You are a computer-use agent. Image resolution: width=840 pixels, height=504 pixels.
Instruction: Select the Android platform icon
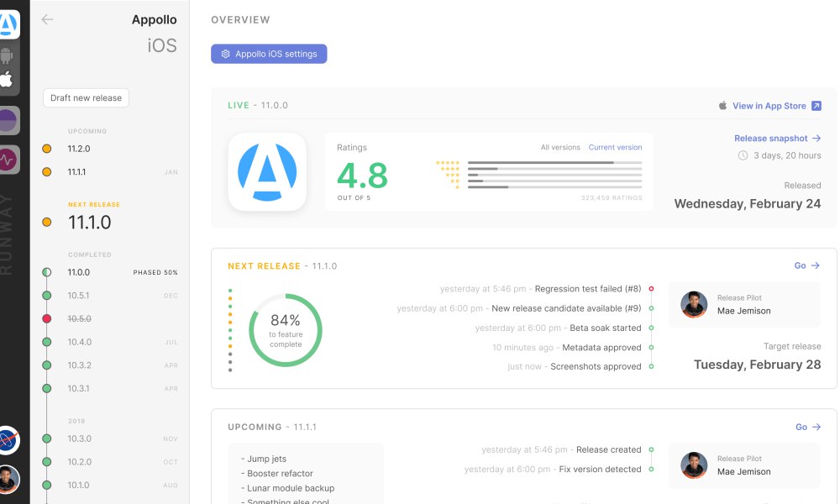coord(7,55)
